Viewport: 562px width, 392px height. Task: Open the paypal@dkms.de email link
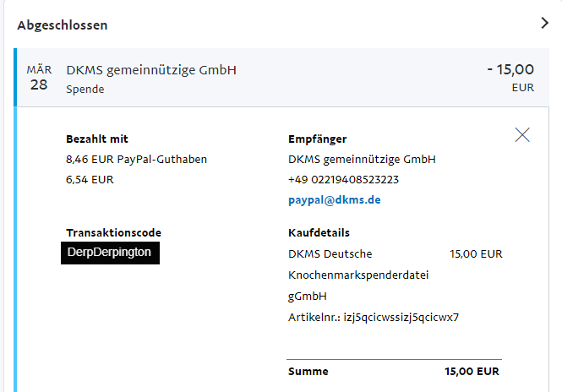(x=335, y=200)
